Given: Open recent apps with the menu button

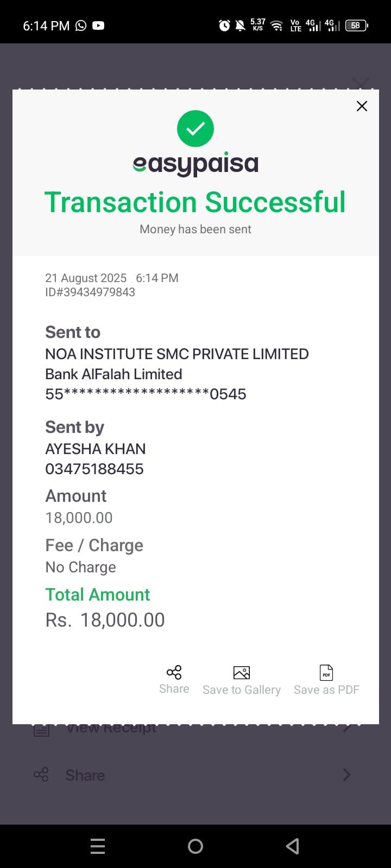Looking at the screenshot, I should pos(98,846).
